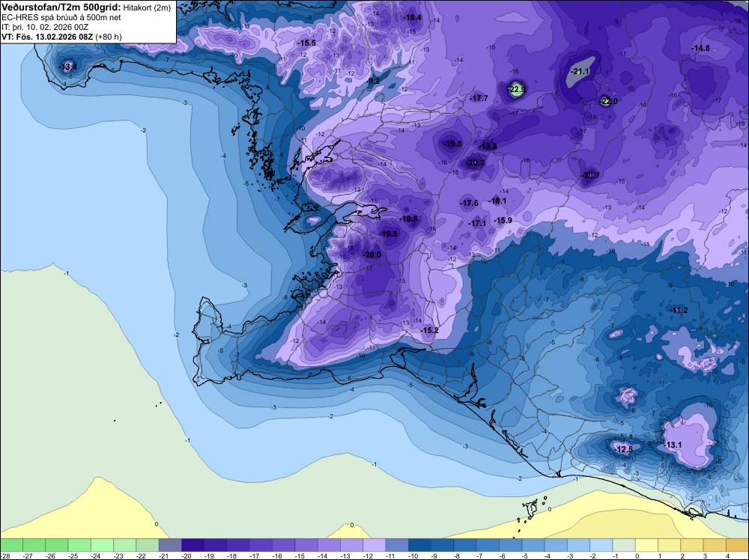This screenshot has width=749, height=560.
Task: Pick the legend swatch labeled -3
Action: pyautogui.click(x=578, y=545)
